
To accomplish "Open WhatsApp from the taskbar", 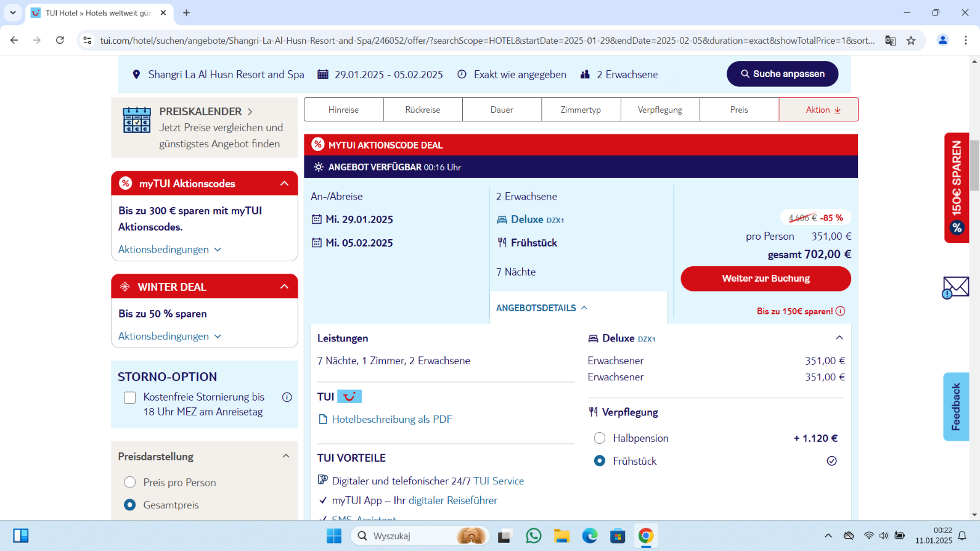I will (x=534, y=536).
